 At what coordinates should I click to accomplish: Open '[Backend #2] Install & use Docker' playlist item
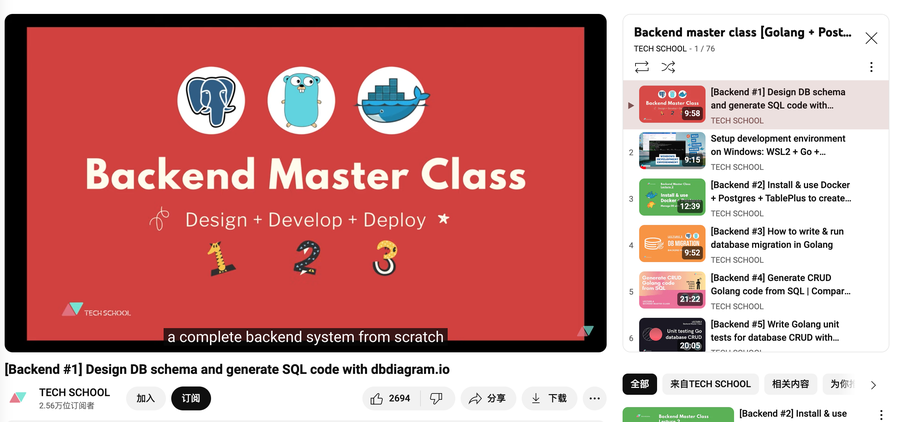[781, 192]
